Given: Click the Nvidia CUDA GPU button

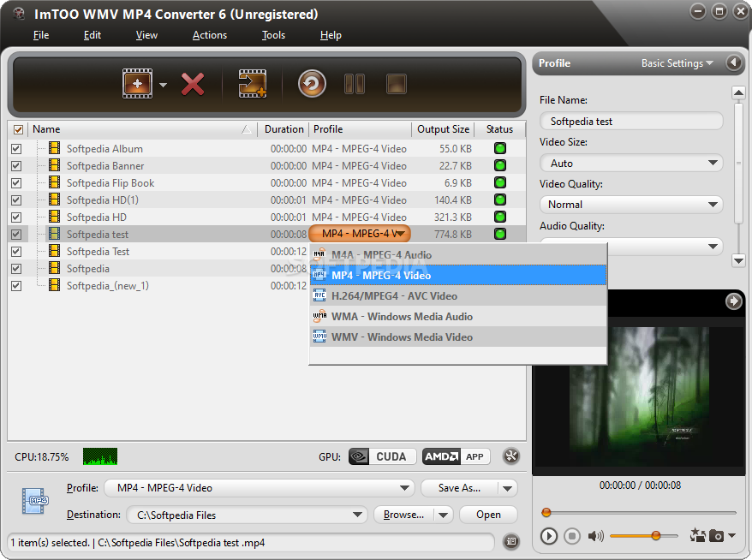Looking at the screenshot, I should (x=383, y=456).
